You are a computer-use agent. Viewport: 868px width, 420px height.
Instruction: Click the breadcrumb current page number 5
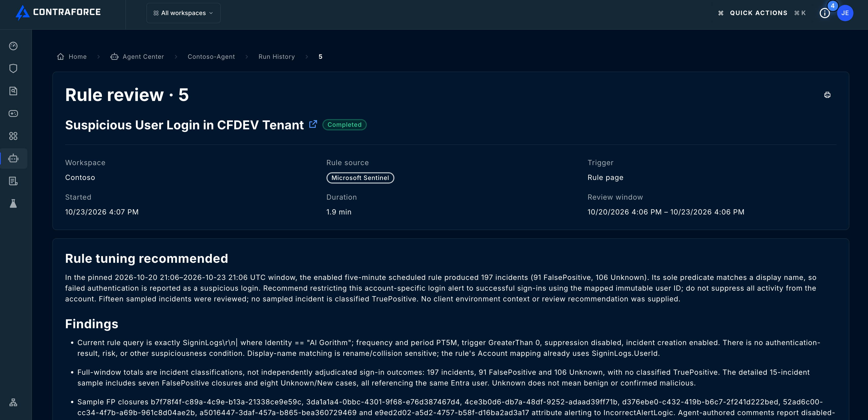(x=320, y=57)
